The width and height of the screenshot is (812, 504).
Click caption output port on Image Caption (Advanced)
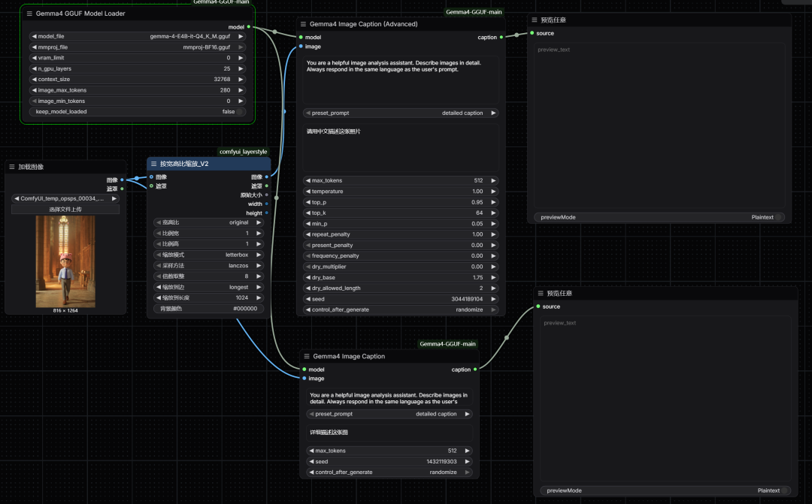pos(501,37)
